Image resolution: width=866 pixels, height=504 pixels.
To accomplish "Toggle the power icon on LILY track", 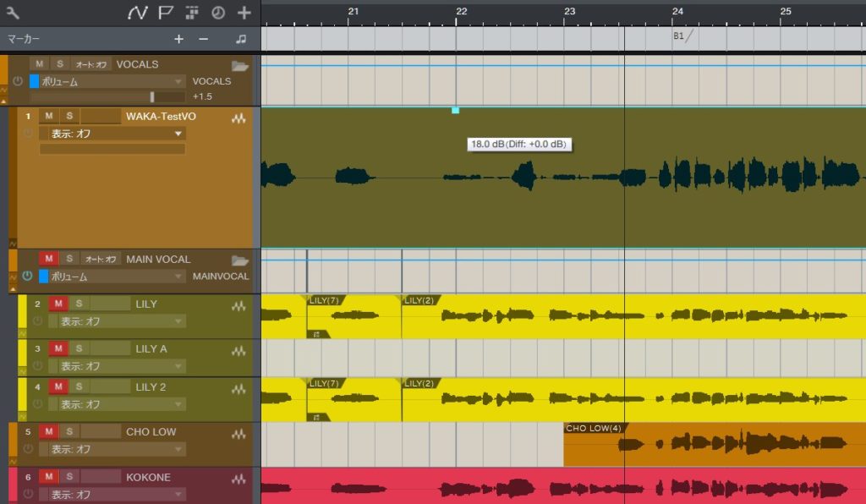I will (x=37, y=320).
